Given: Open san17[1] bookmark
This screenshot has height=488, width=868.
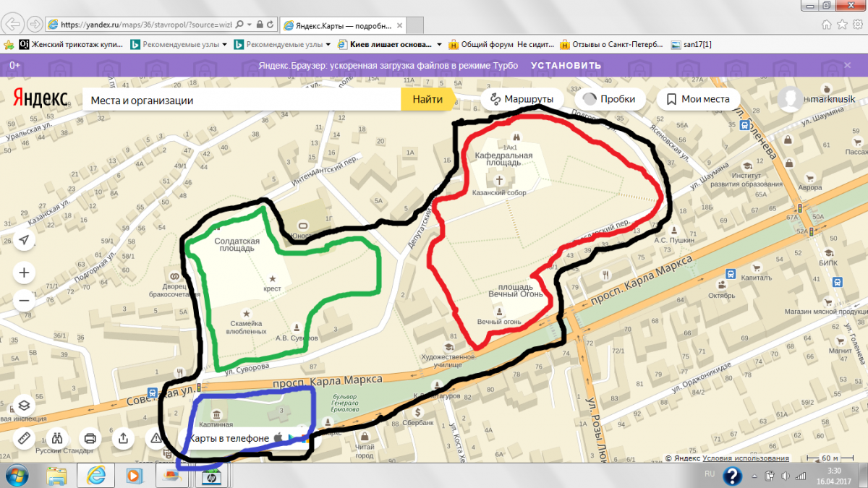Looking at the screenshot, I should (692, 44).
